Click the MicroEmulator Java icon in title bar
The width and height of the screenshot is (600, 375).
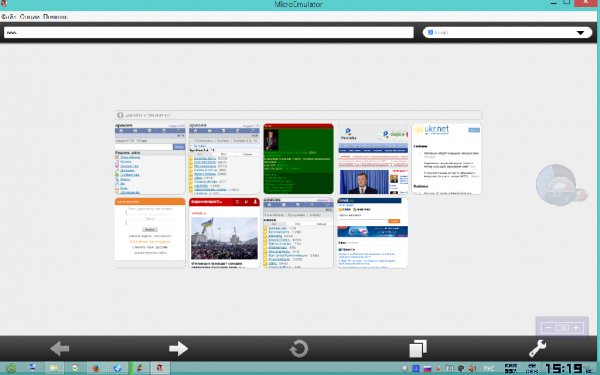(4, 3)
